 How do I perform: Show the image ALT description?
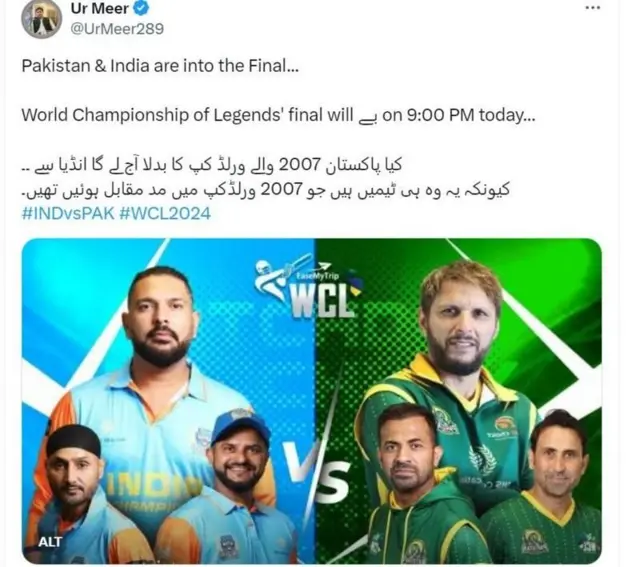pyautogui.click(x=50, y=542)
